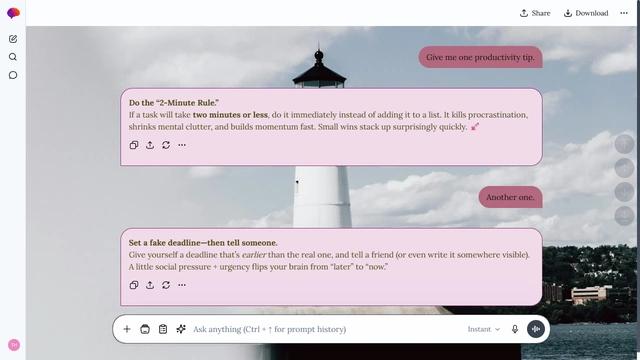Share the fake deadline response
The width and height of the screenshot is (640, 360).
point(150,285)
